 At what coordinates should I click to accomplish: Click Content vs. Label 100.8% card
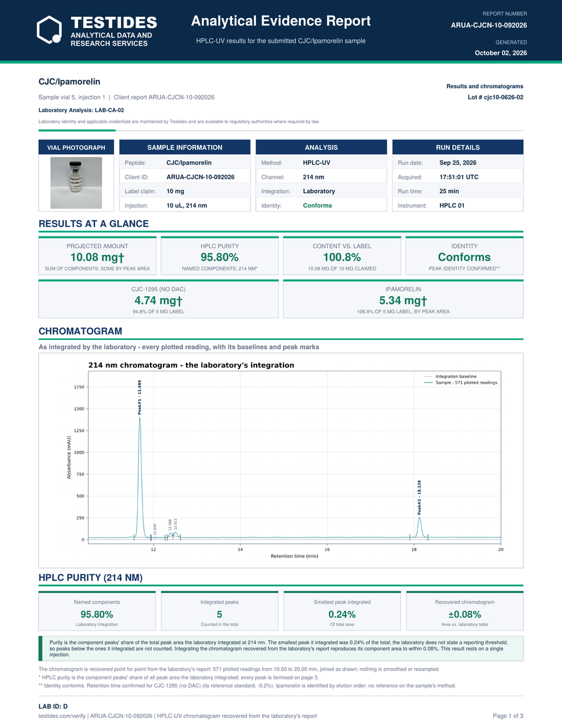click(342, 256)
